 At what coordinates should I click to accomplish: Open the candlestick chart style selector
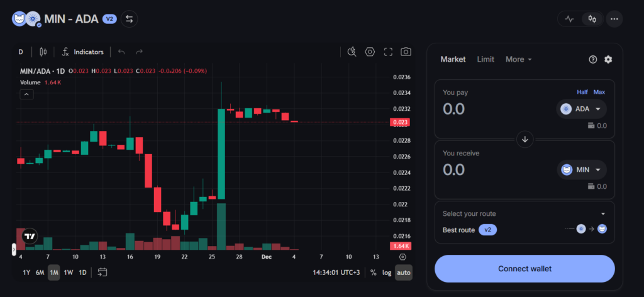(x=43, y=52)
